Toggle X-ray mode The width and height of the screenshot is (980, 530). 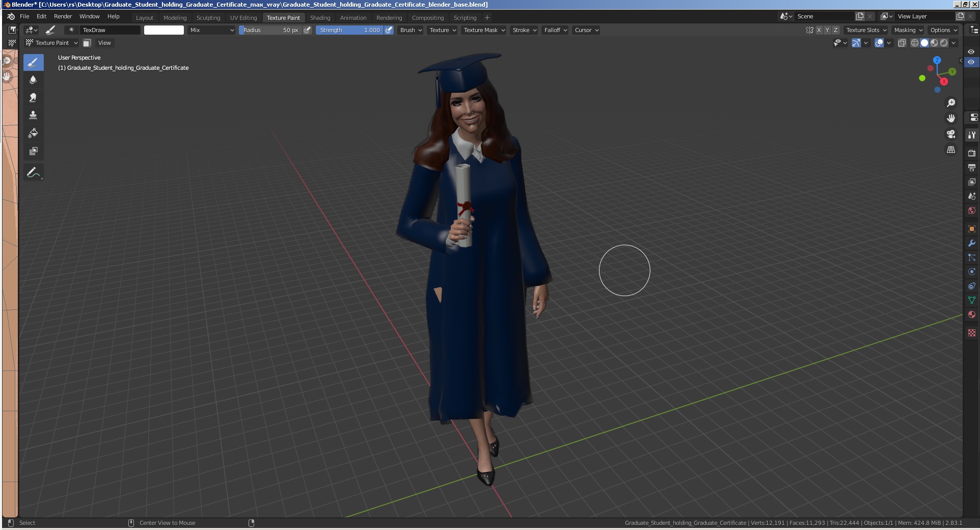pos(902,43)
